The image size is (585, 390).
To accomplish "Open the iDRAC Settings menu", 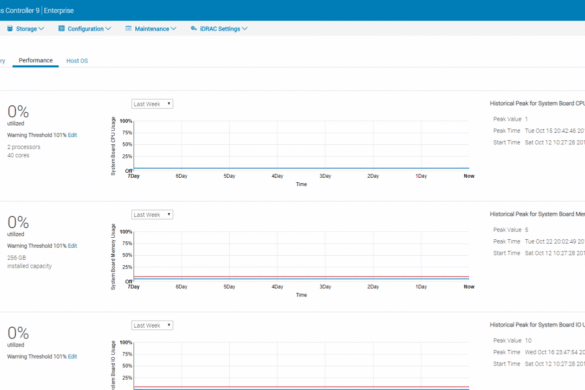I will [x=220, y=29].
